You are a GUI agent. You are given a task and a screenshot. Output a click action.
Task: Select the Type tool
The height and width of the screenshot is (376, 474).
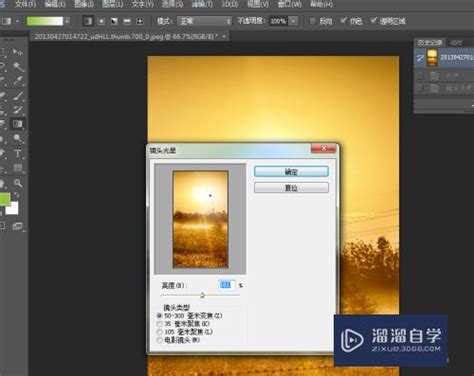18,153
